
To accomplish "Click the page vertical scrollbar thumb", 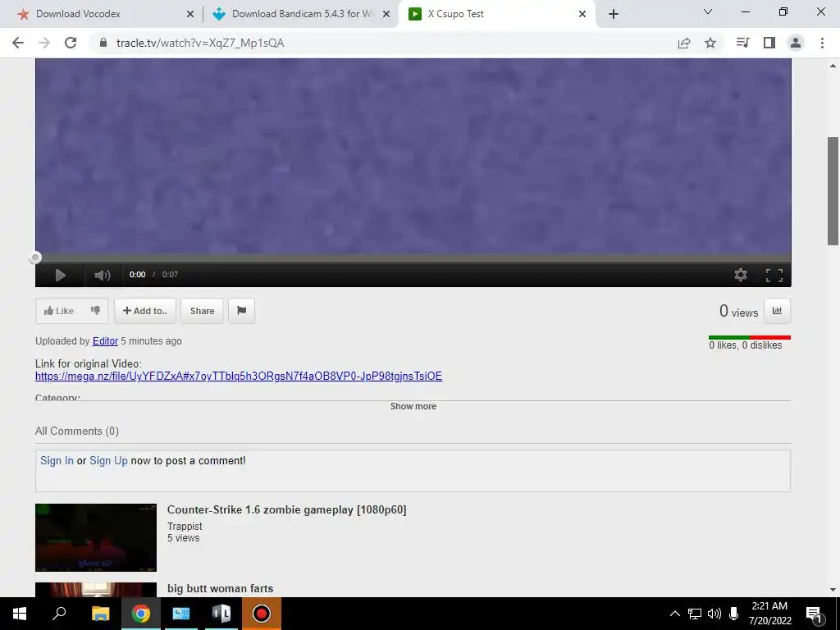I will click(833, 191).
